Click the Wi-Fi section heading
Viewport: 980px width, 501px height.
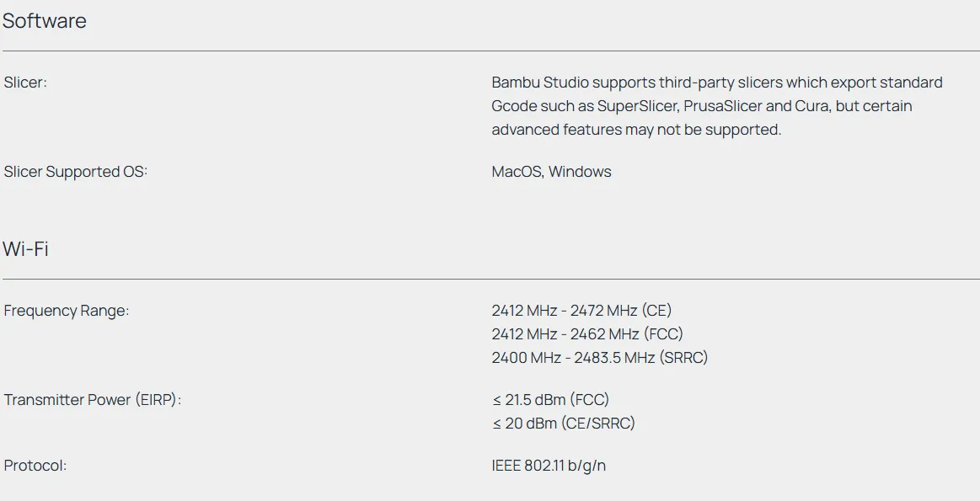tap(25, 249)
